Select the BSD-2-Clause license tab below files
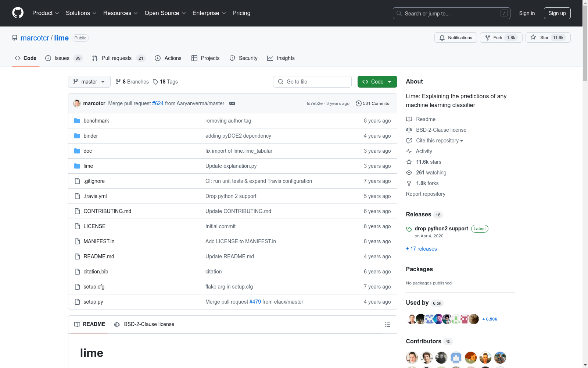 [x=144, y=324]
